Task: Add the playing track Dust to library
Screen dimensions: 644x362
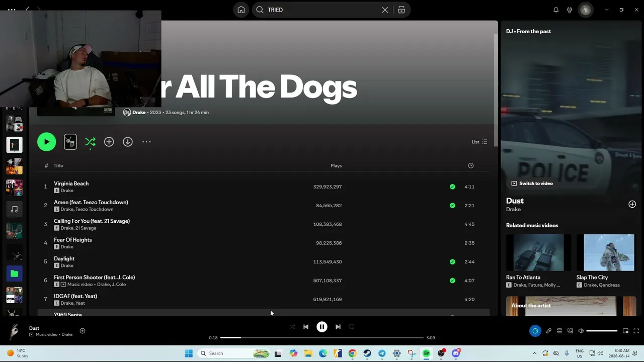Action: point(83,331)
